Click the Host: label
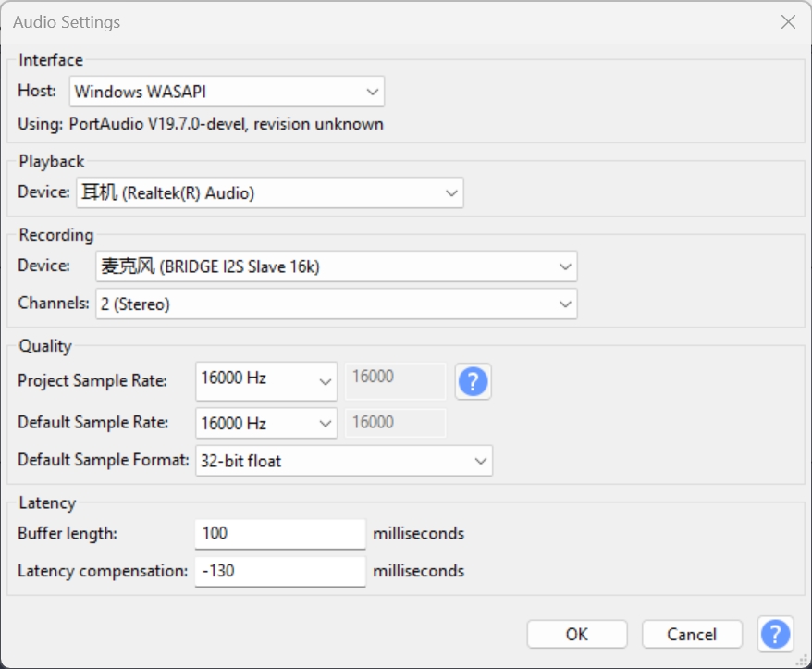This screenshot has width=812, height=669. 37,91
